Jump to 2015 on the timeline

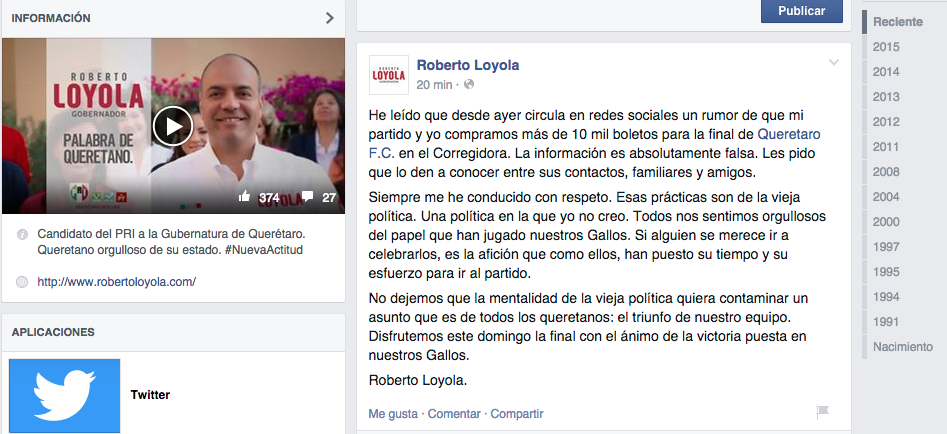pos(886,46)
